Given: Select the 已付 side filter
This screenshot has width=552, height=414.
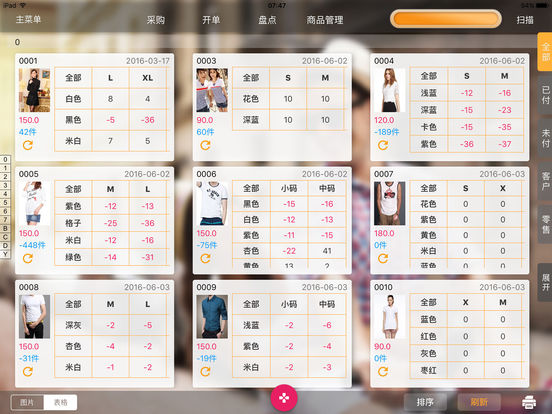Looking at the screenshot, I should (x=545, y=95).
